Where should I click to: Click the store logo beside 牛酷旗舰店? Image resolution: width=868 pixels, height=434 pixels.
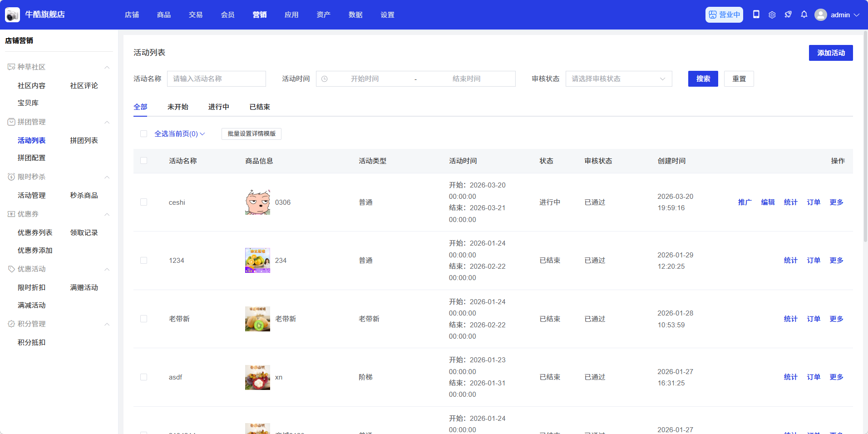click(12, 15)
